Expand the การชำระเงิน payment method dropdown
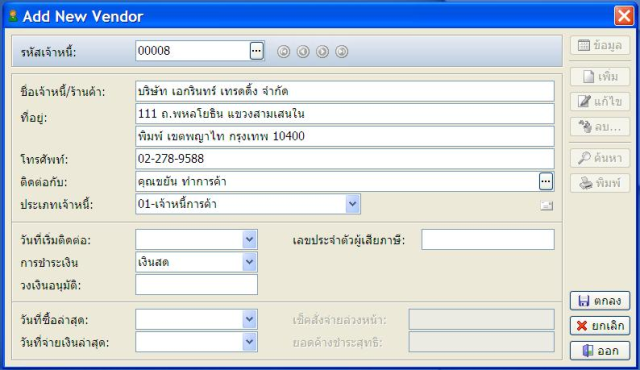 tap(249, 262)
